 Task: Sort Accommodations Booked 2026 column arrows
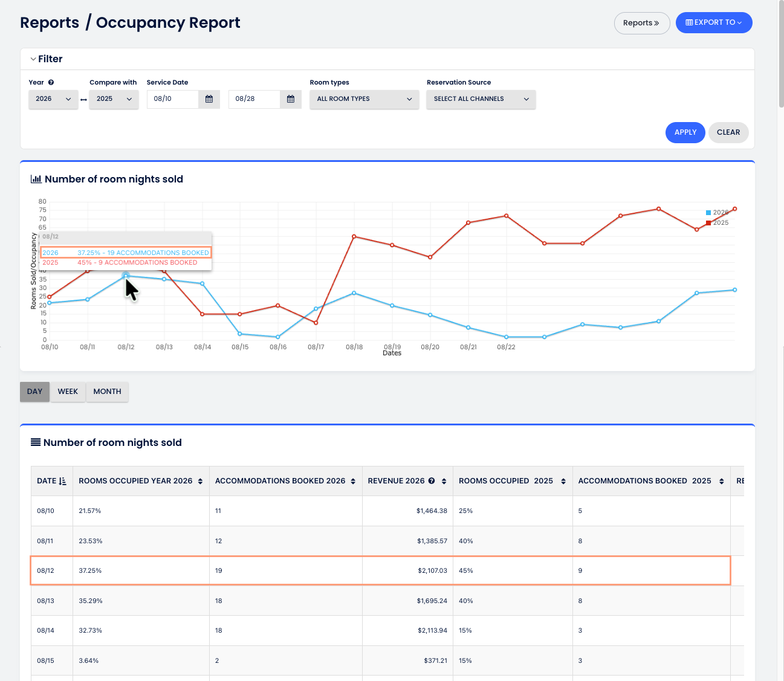[353, 481]
